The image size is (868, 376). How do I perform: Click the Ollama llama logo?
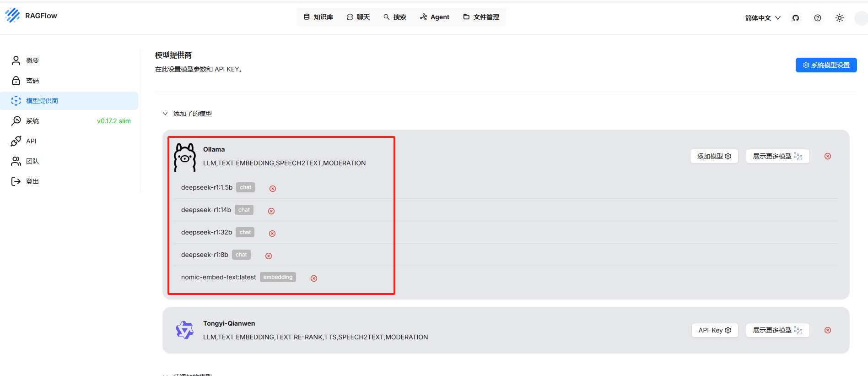185,157
